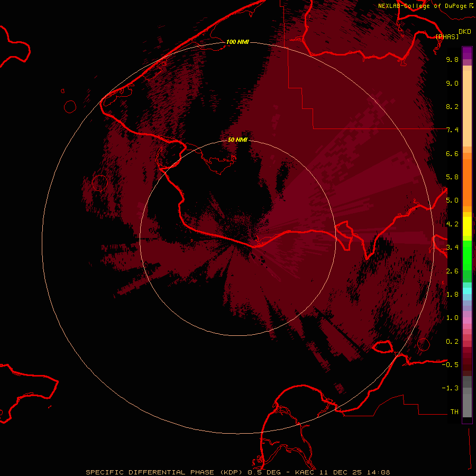Image resolution: width=476 pixels, height=476 pixels.
Task: Click "SPECIFIC DIFFERENTIAL PHASE (KDP)" caption text
Action: click(165, 472)
